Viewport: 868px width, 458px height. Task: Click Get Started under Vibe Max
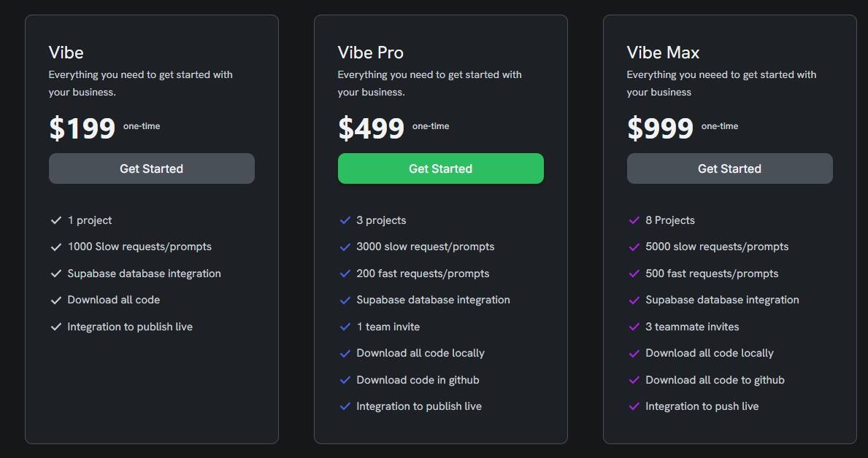729,168
